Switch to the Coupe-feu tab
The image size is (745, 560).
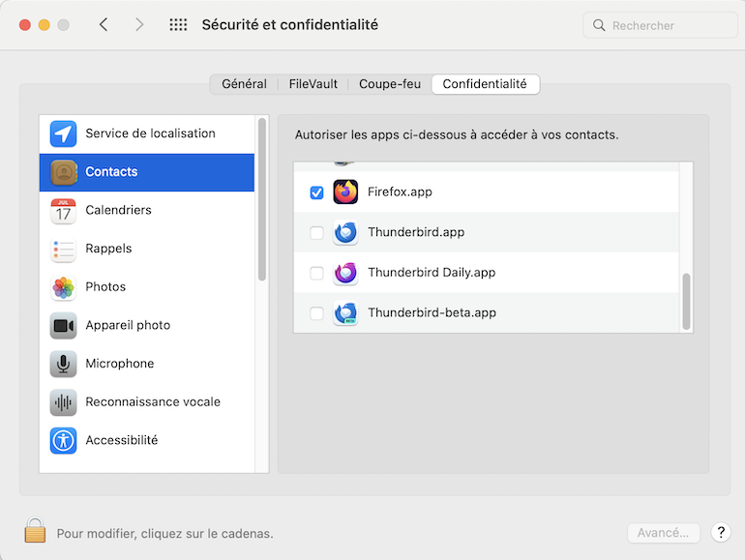tap(389, 84)
